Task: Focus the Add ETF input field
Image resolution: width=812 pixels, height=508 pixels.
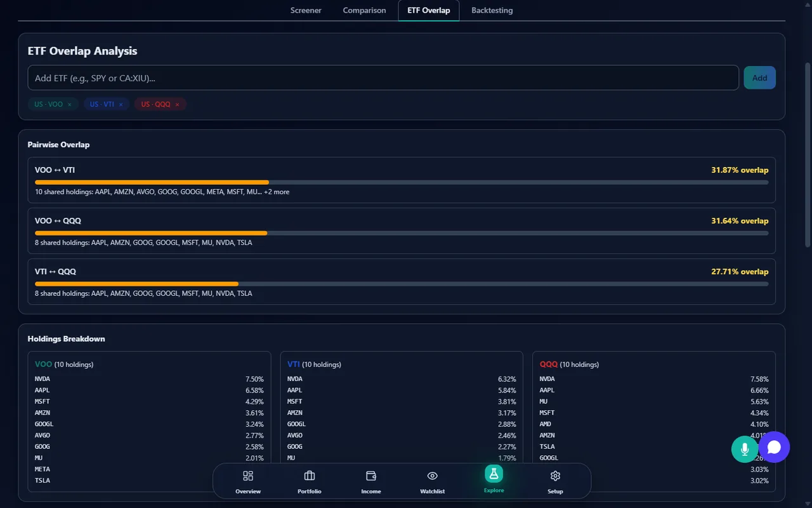Action: click(383, 77)
